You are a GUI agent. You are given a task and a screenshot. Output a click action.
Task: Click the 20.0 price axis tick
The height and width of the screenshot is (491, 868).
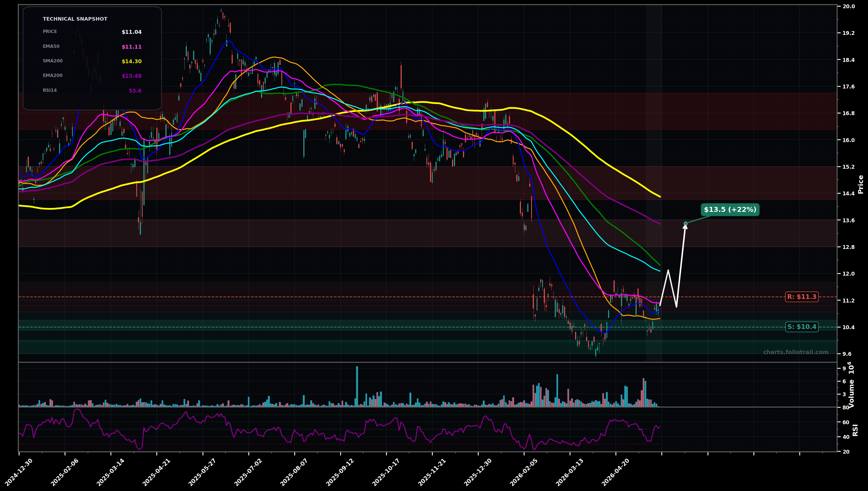coord(849,6)
